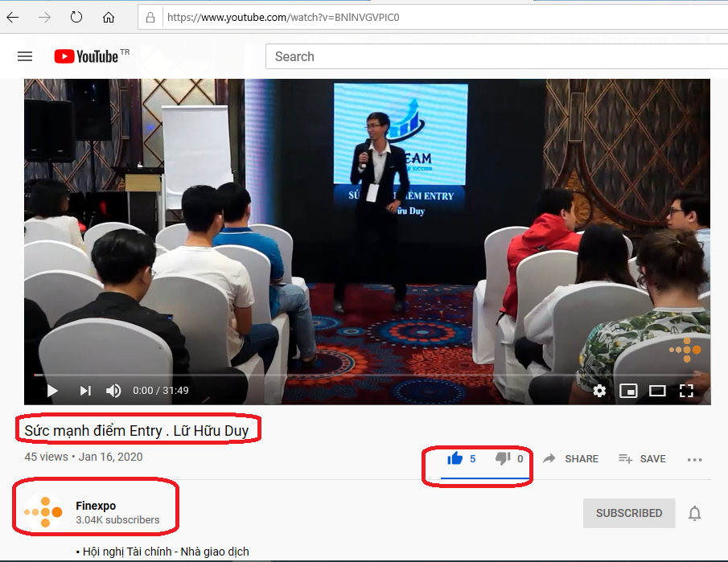Viewport: 728px width, 562px height.
Task: Play the video with the play button
Action: tap(52, 391)
